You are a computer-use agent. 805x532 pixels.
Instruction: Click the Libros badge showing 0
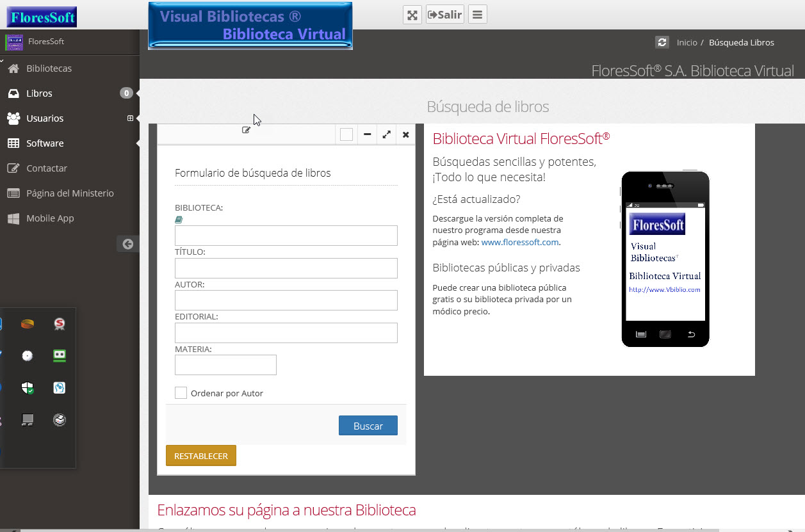pyautogui.click(x=126, y=93)
